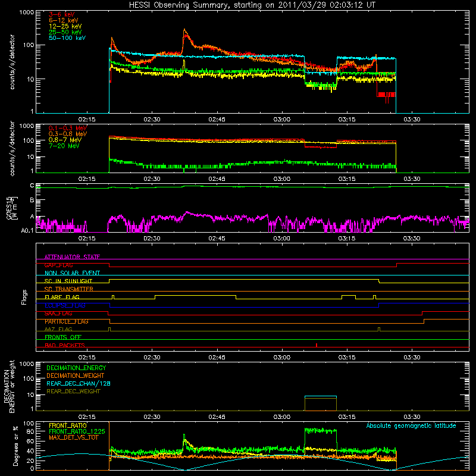
Task: Click the REAR_DEC_WEIGHT legend entry
Action: [73, 392]
